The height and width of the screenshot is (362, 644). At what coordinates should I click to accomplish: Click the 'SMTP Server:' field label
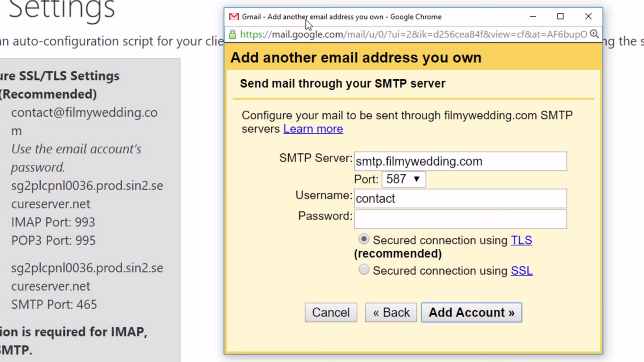[x=316, y=158]
